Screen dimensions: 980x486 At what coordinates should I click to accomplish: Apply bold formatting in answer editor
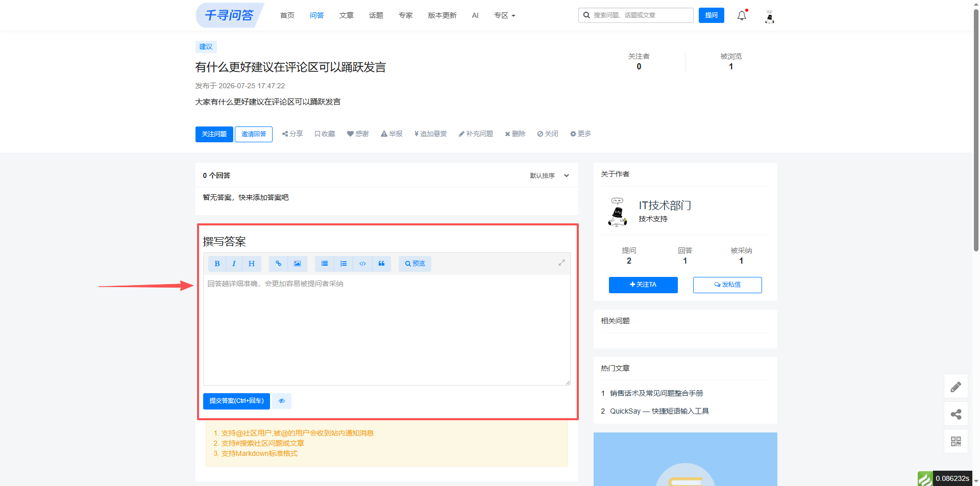point(217,264)
